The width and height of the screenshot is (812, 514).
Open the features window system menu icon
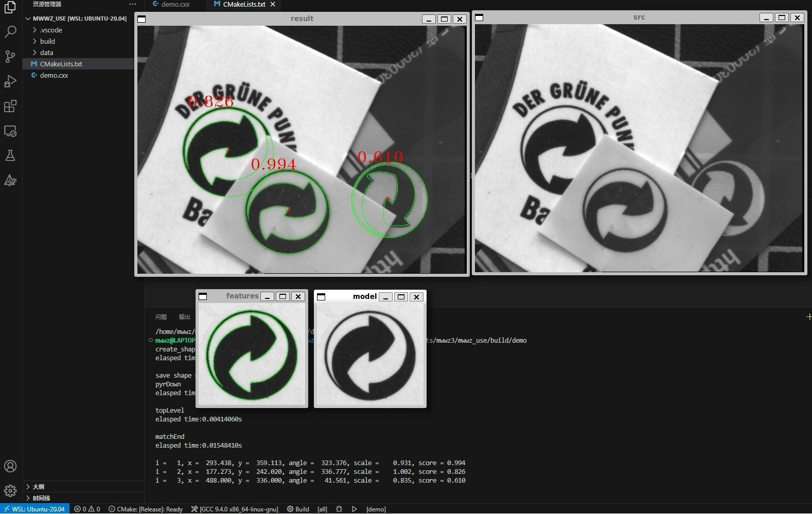tap(203, 296)
